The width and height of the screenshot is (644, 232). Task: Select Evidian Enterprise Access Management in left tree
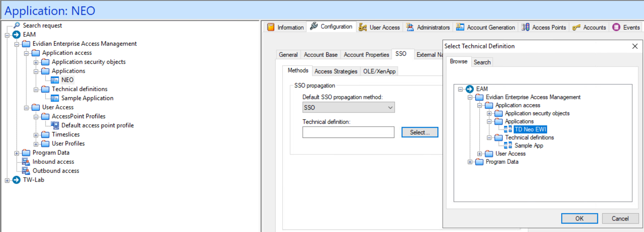84,44
